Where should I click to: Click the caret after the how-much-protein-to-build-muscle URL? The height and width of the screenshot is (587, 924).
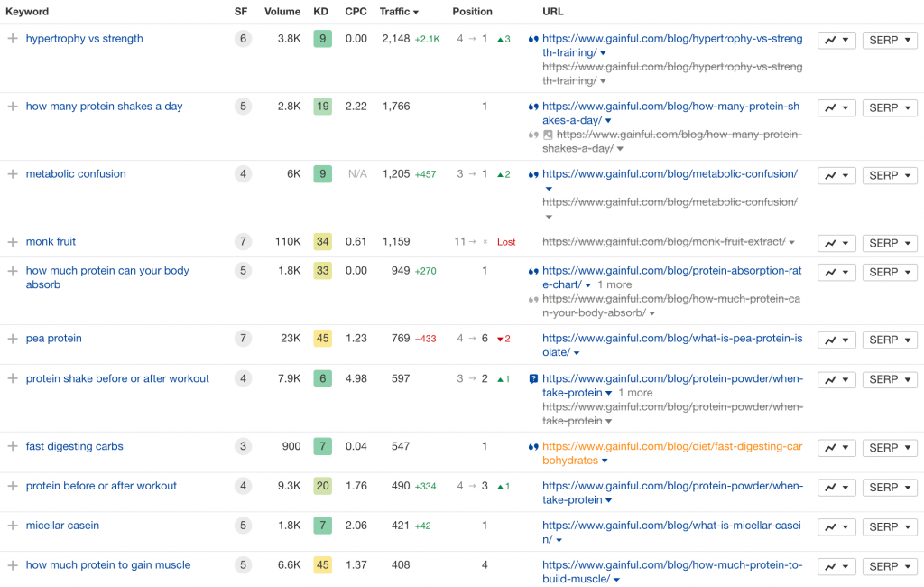tap(616, 580)
